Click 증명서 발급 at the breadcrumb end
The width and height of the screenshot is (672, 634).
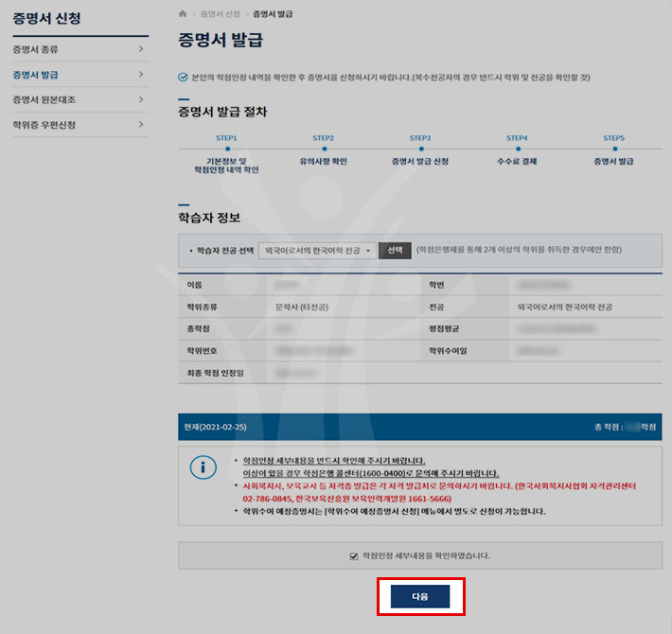pyautogui.click(x=273, y=14)
